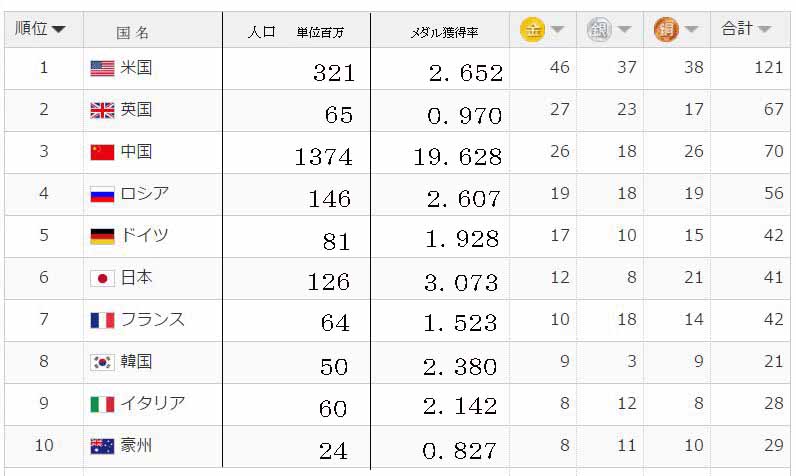Open the sort arrow beside gold medal
The image size is (796, 476).
558,30
